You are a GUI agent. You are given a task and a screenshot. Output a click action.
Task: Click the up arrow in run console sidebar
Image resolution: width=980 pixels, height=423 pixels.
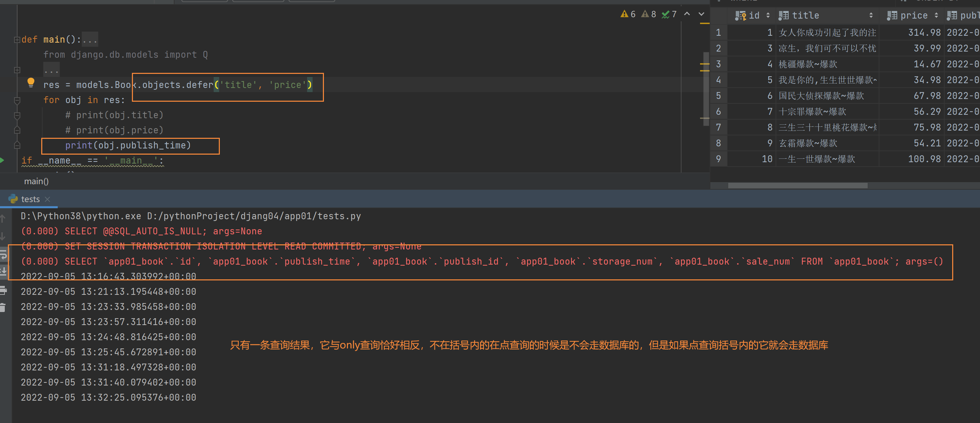pyautogui.click(x=3, y=219)
